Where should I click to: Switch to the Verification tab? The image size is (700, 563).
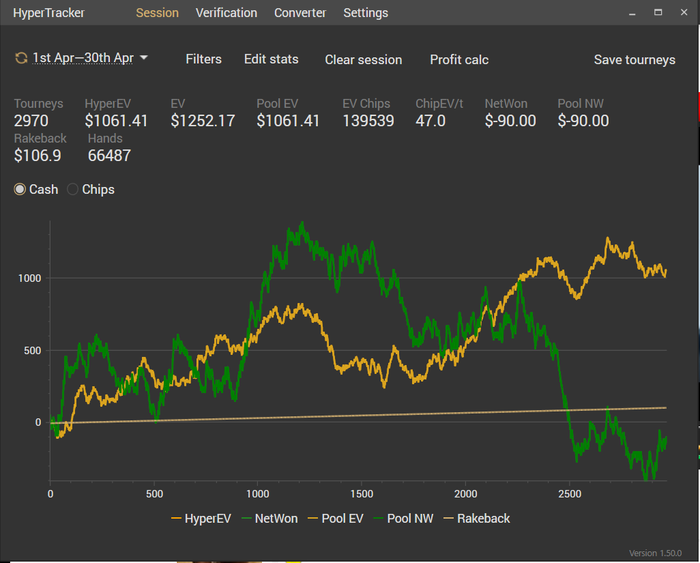(x=226, y=13)
